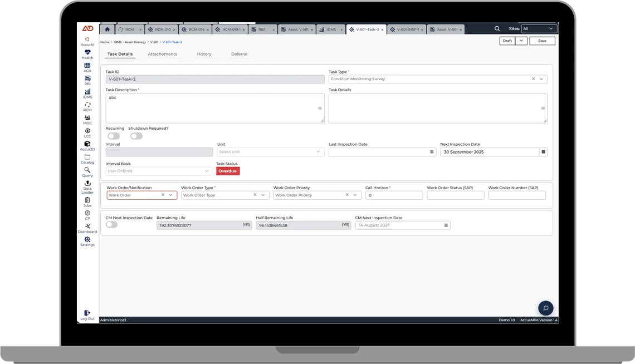Viewport: 635px width, 364px height.
Task: Open the Query search module
Action: [x=87, y=172]
